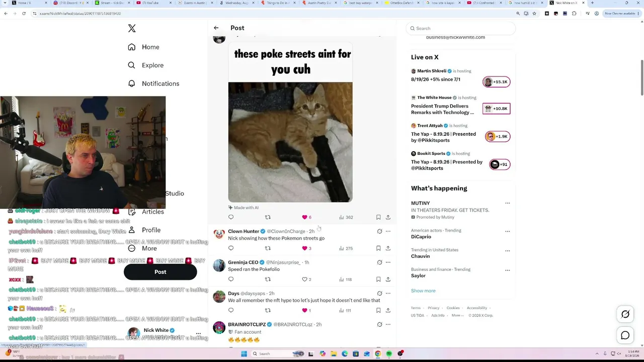Open more options on Greninja CEO's reply
The image size is (644, 362).
tap(388, 262)
